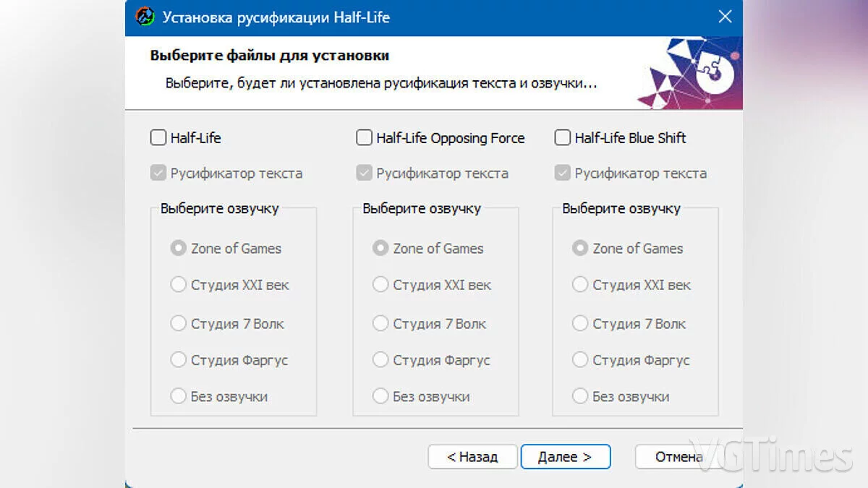Screen dimensions: 868x488
Task: Tick the Half-Life Opposing Force checkbox
Action: click(x=365, y=137)
